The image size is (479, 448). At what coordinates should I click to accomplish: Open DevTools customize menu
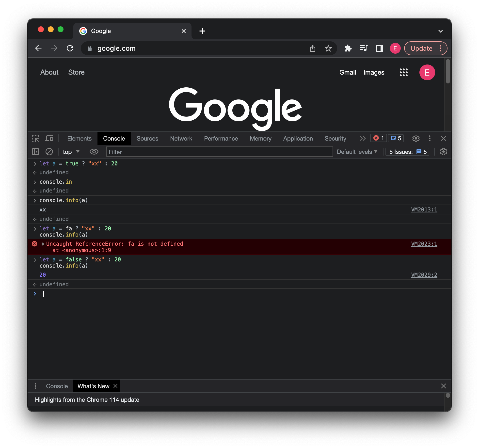430,138
